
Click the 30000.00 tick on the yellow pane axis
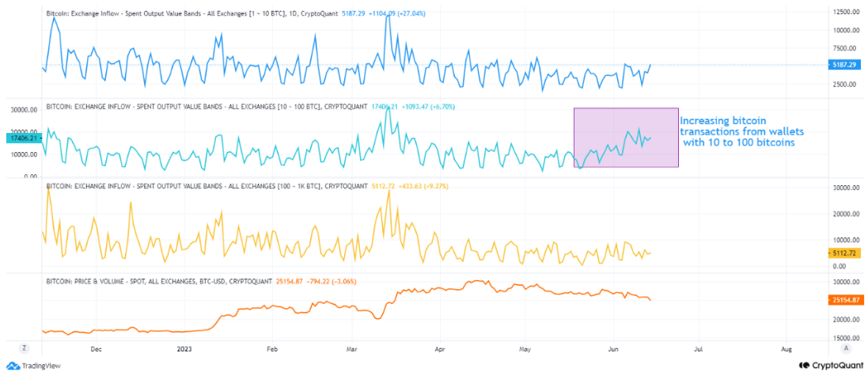pos(846,188)
